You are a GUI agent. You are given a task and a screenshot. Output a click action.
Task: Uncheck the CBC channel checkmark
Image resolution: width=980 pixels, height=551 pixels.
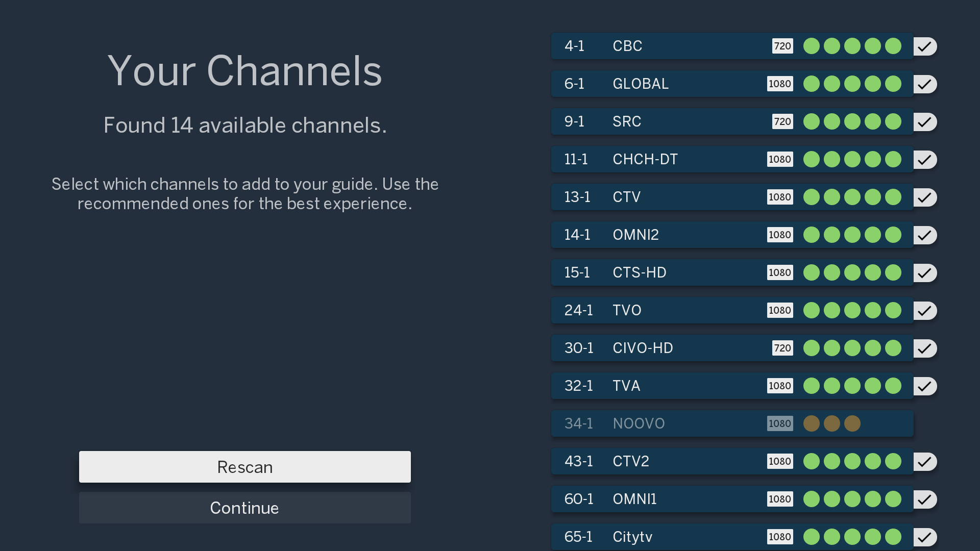[x=925, y=46]
